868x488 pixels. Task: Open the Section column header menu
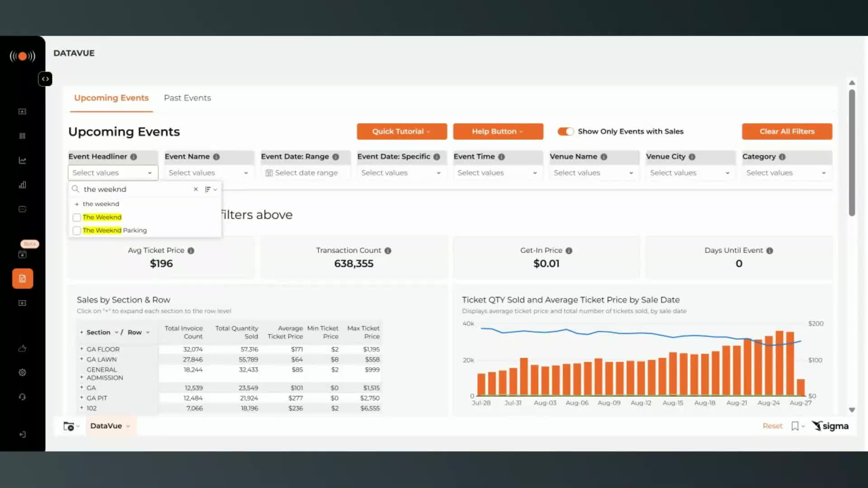pyautogui.click(x=116, y=332)
